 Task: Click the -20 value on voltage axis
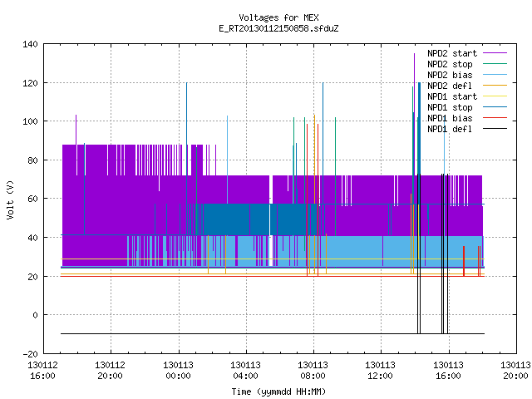point(30,354)
